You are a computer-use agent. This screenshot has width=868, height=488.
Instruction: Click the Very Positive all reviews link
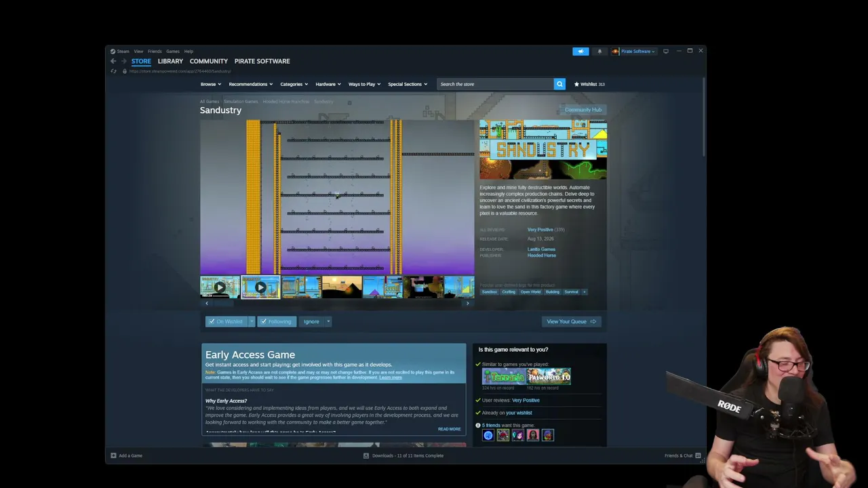click(x=540, y=230)
